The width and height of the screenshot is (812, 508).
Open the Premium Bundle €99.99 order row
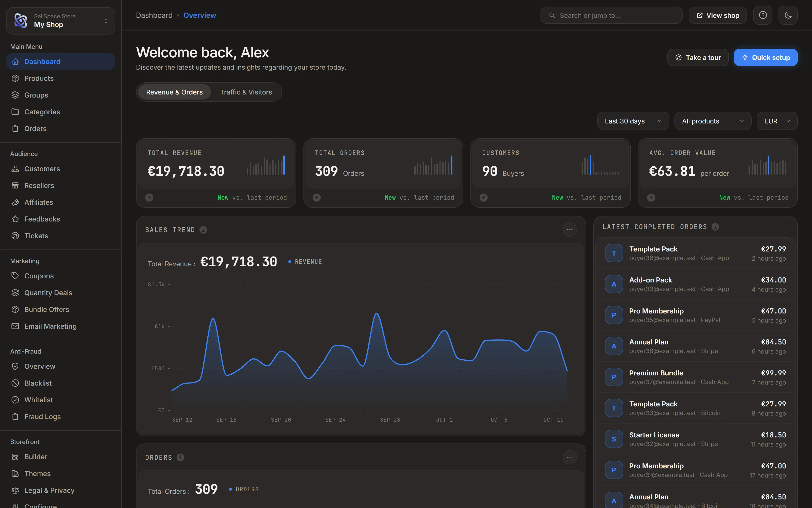(x=695, y=377)
